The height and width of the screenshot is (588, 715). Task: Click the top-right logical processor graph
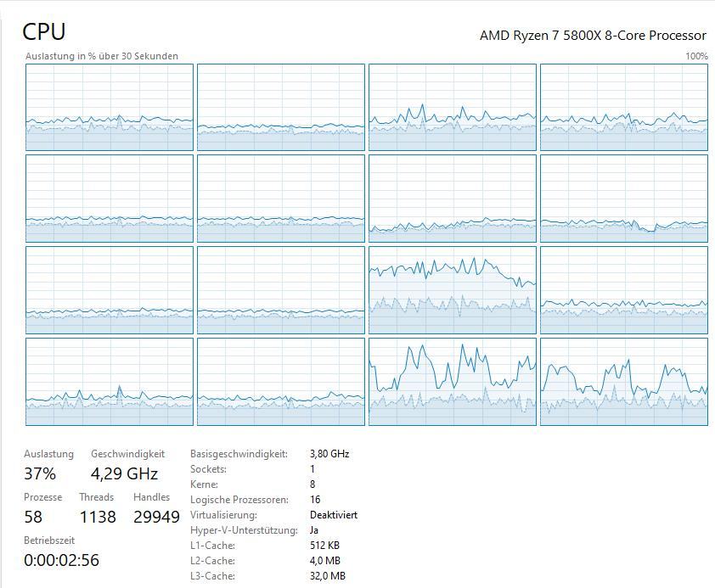623,107
